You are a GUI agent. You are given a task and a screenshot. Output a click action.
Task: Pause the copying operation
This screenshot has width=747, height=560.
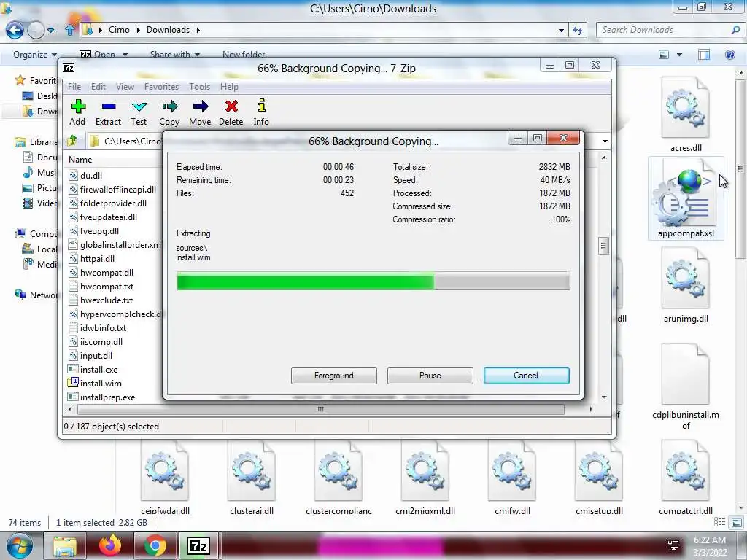tap(430, 376)
